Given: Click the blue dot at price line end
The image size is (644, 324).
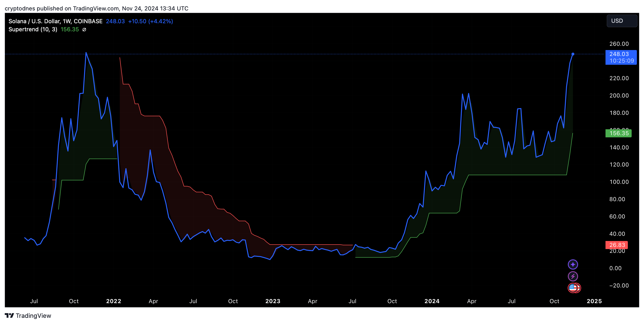Looking at the screenshot, I should coord(573,54).
